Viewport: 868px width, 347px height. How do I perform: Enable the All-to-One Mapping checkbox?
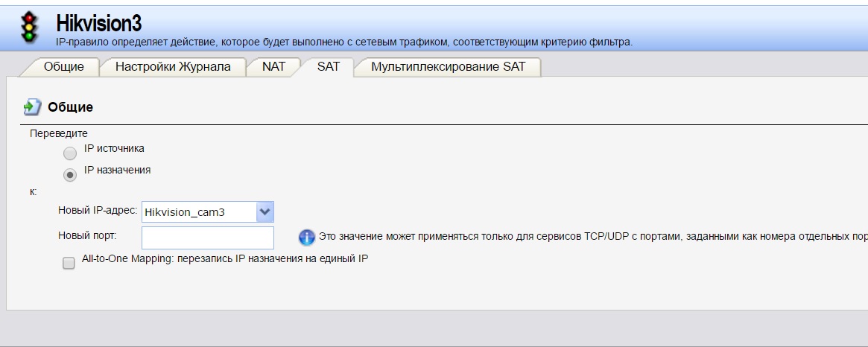[69, 264]
